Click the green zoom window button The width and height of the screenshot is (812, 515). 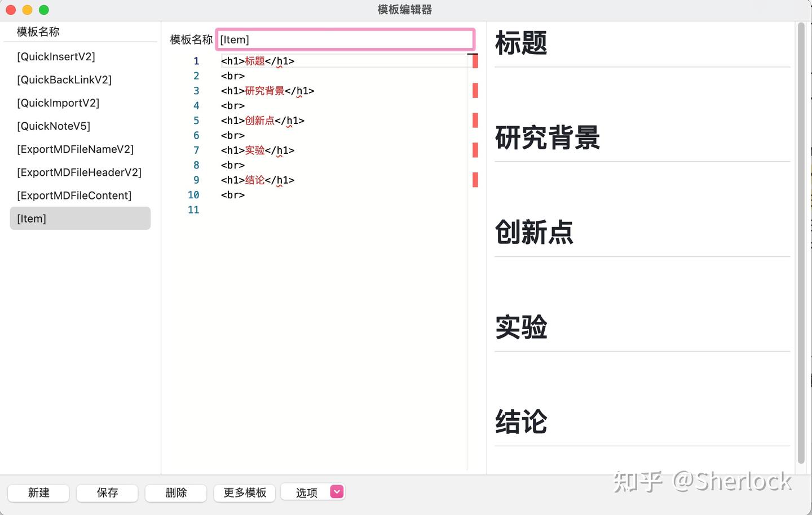(44, 10)
